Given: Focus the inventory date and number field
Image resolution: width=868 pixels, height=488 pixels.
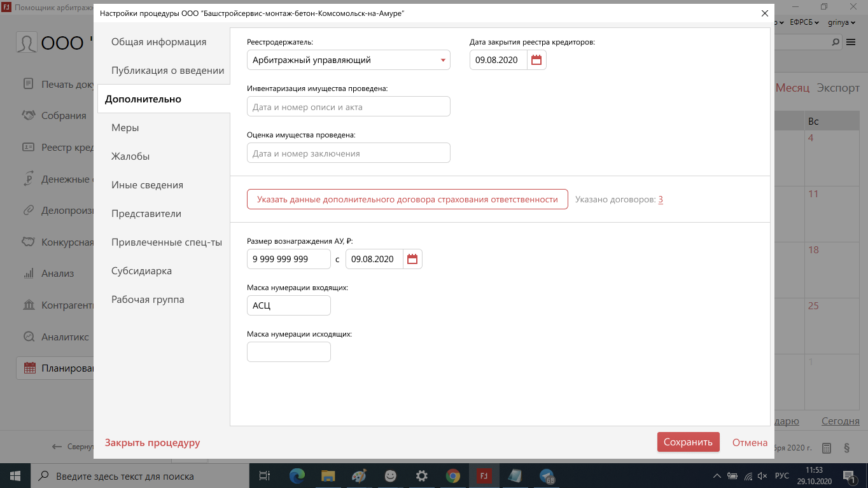Looking at the screenshot, I should pyautogui.click(x=348, y=107).
